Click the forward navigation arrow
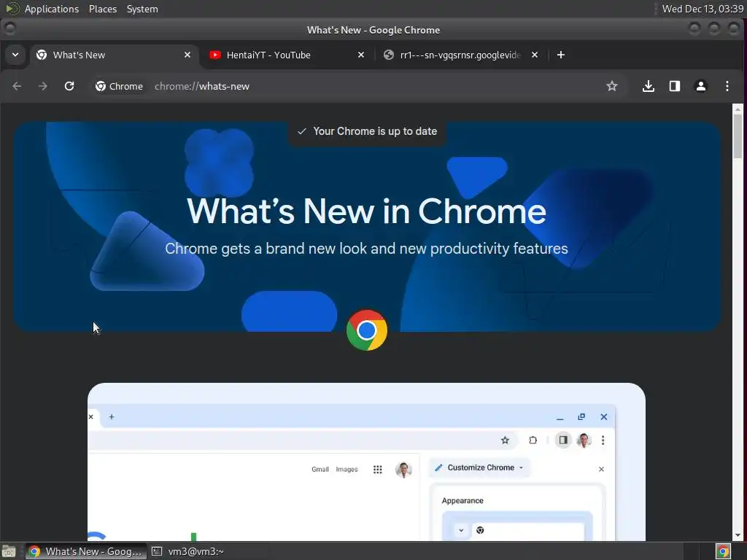The width and height of the screenshot is (747, 560). pyautogui.click(x=43, y=86)
